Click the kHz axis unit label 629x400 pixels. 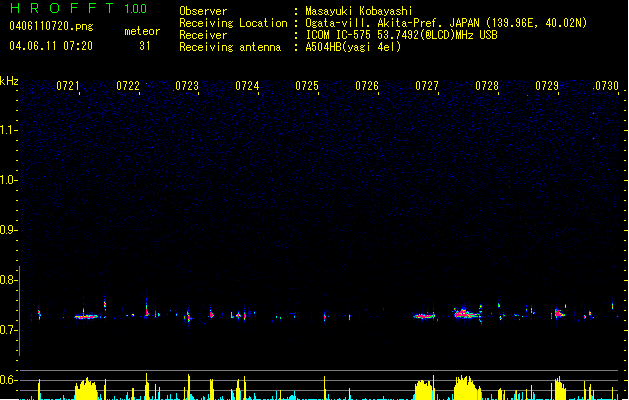pos(9,81)
